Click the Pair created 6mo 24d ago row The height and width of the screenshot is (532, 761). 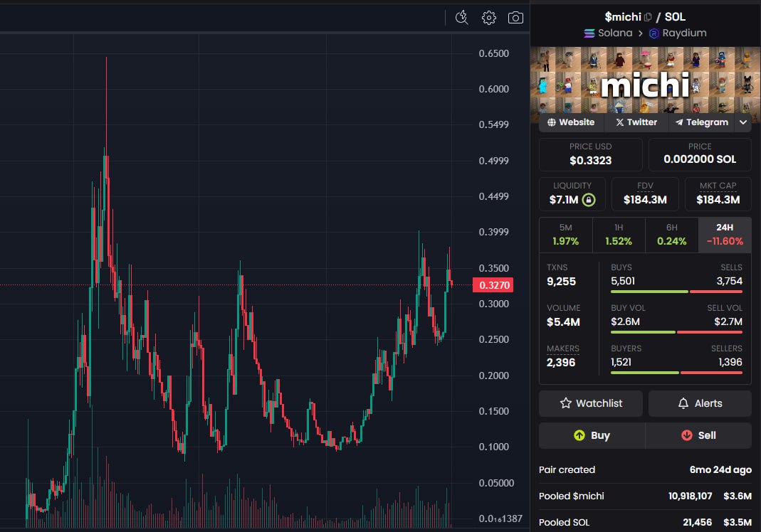coord(645,470)
